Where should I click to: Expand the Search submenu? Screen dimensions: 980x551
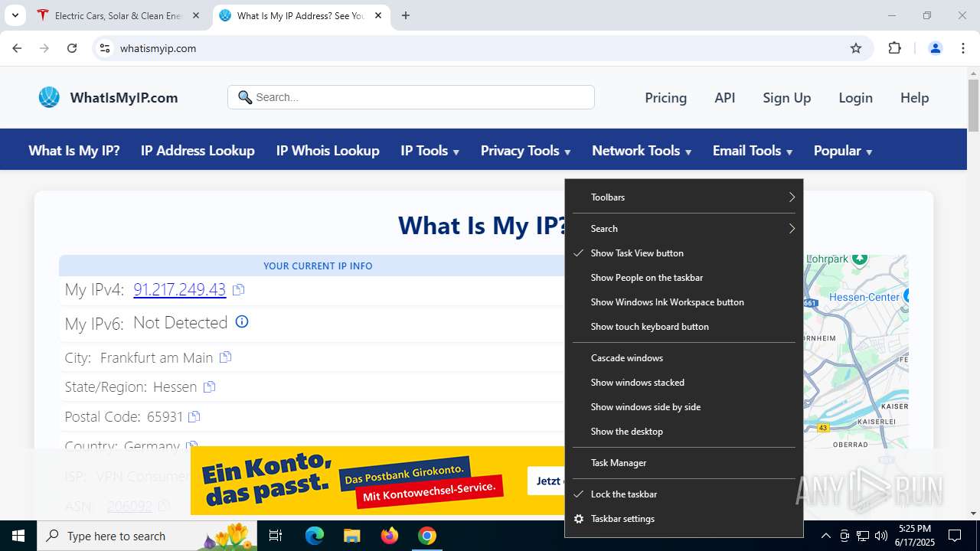coord(684,229)
